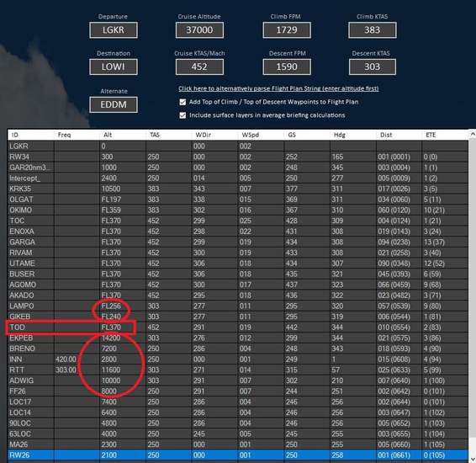Select the GAR20nm3 waypoint row
This screenshot has height=463, width=476.
pyautogui.click(x=238, y=168)
